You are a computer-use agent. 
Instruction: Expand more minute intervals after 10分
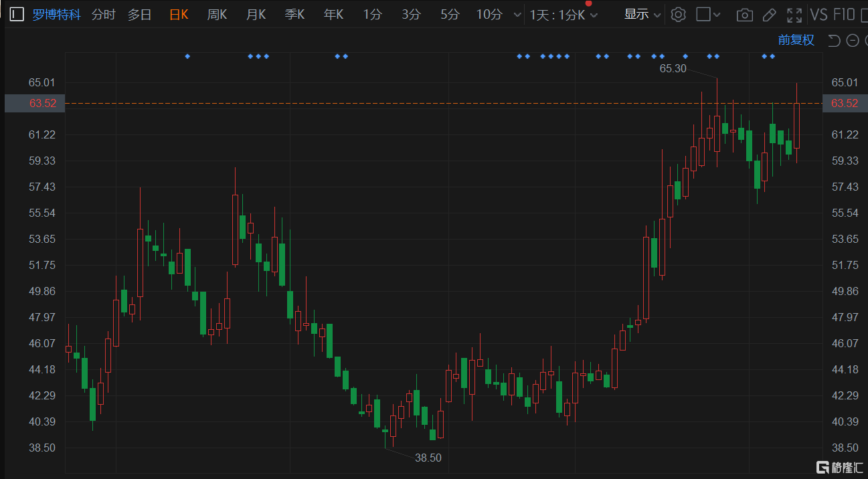point(517,15)
